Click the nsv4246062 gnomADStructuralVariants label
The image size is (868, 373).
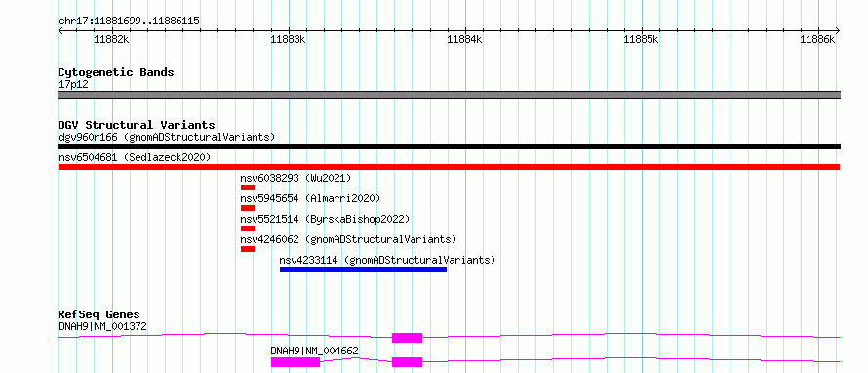[x=348, y=239]
